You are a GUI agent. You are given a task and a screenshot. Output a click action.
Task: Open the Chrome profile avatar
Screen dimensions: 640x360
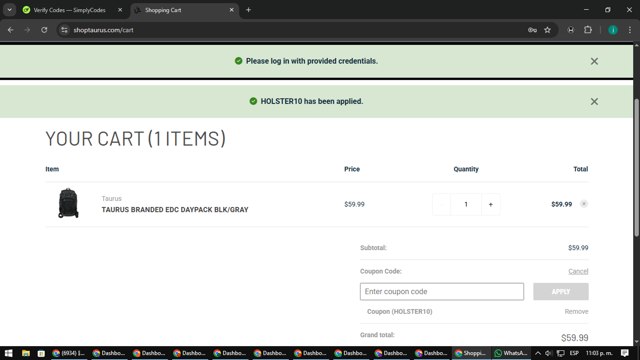(613, 30)
